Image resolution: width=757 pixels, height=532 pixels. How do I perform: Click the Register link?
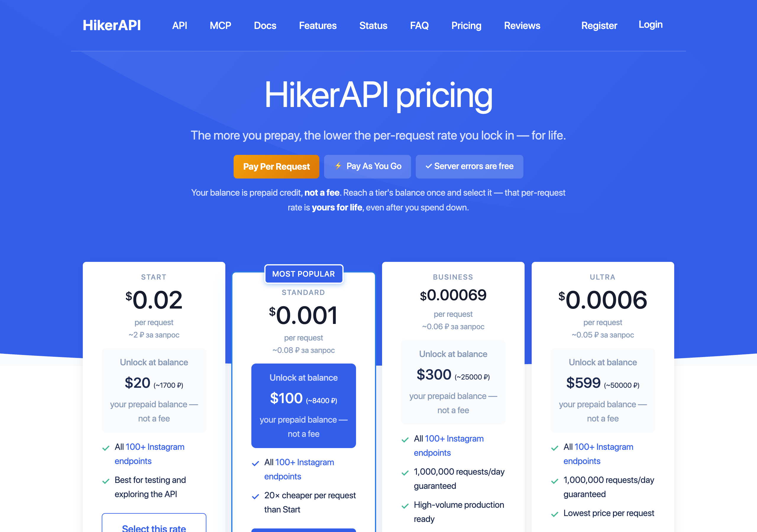pos(599,25)
